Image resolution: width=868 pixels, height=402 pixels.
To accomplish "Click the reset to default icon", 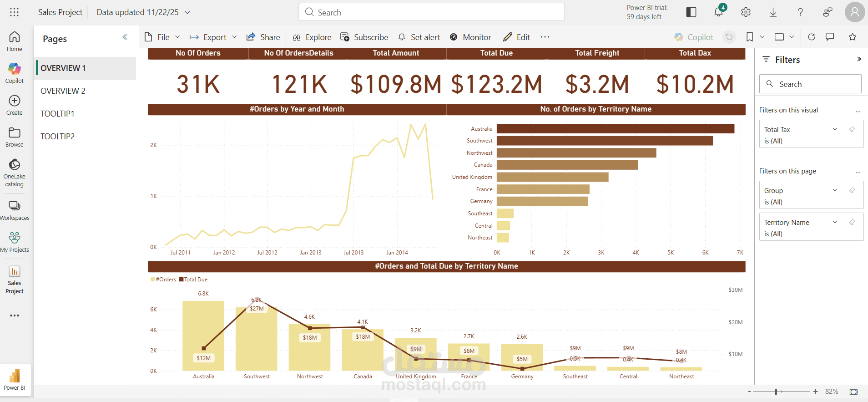I will [729, 37].
